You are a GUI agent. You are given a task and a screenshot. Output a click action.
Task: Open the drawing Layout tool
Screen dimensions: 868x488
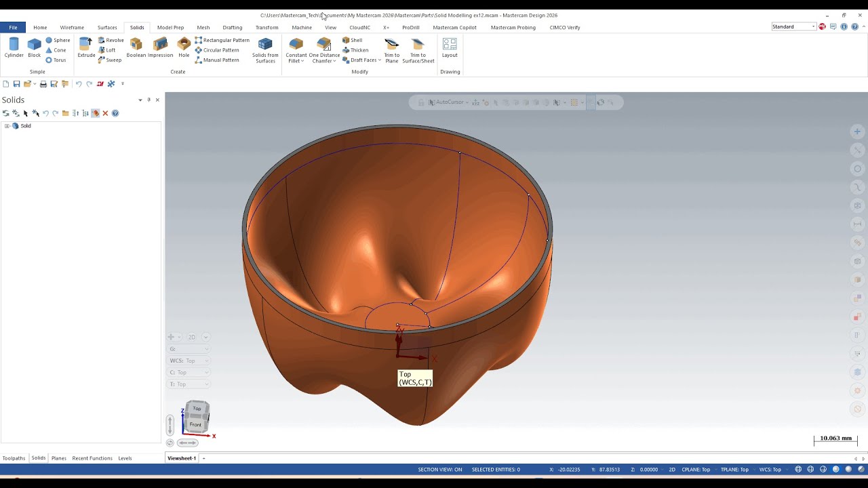[x=450, y=47]
